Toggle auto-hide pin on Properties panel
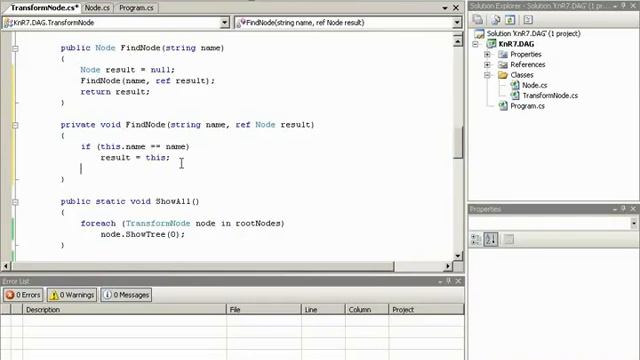This screenshot has height=360, width=640. 624,209
